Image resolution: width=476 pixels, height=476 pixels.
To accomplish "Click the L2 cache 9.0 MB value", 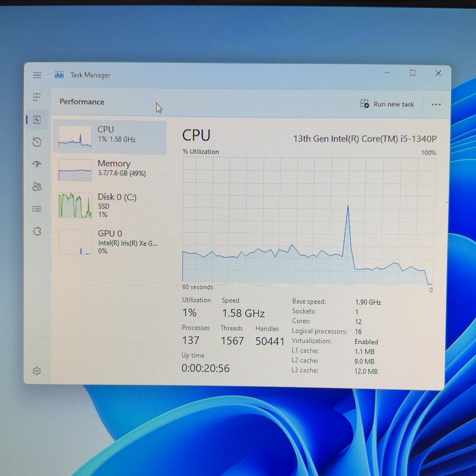I will [x=364, y=362].
